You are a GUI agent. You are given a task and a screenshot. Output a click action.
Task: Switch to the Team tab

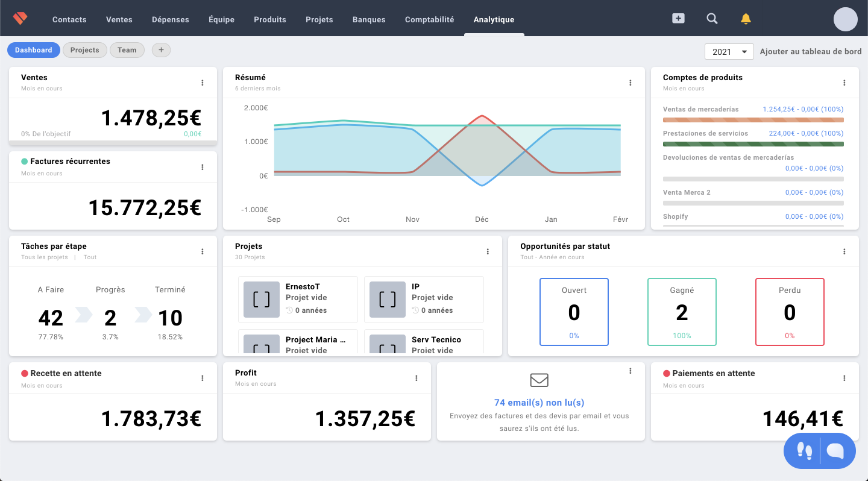pos(127,50)
